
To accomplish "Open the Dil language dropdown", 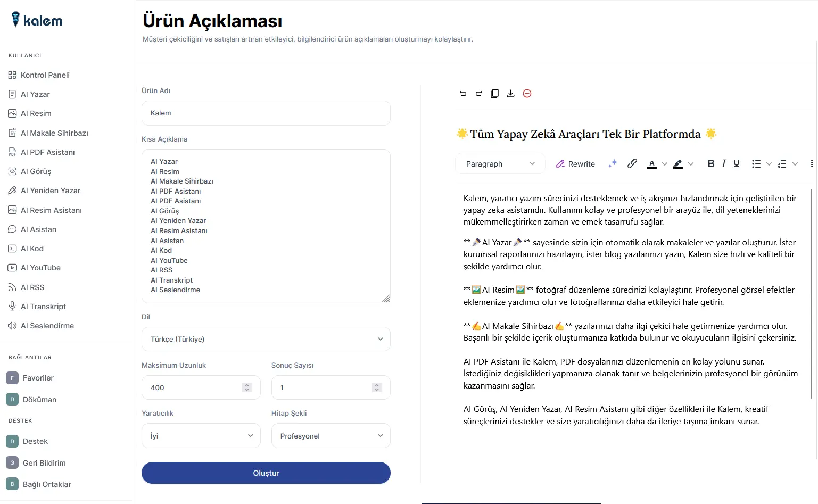I will [266, 339].
